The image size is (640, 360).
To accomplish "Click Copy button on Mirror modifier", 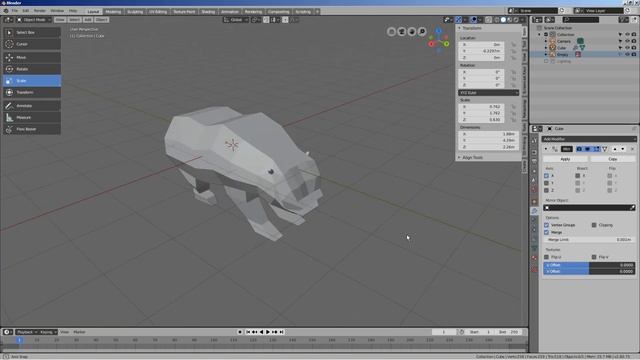I will coord(612,159).
